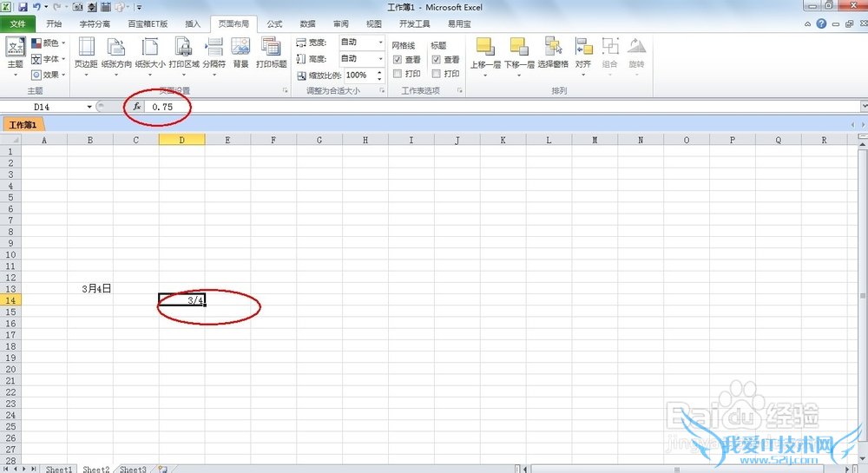This screenshot has width=868, height=473.
Task: Switch to the 百宝箱ET版 tab
Action: (x=148, y=23)
